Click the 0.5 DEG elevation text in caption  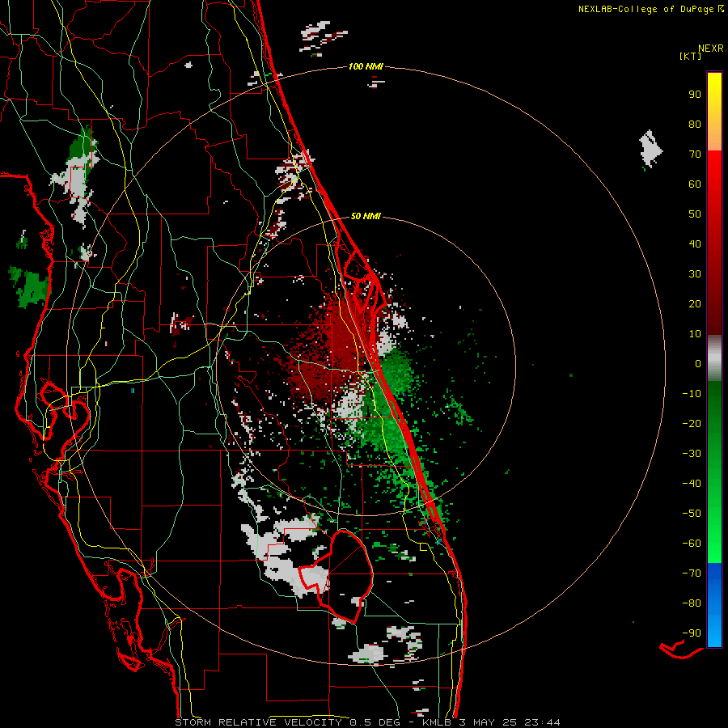coord(375,722)
